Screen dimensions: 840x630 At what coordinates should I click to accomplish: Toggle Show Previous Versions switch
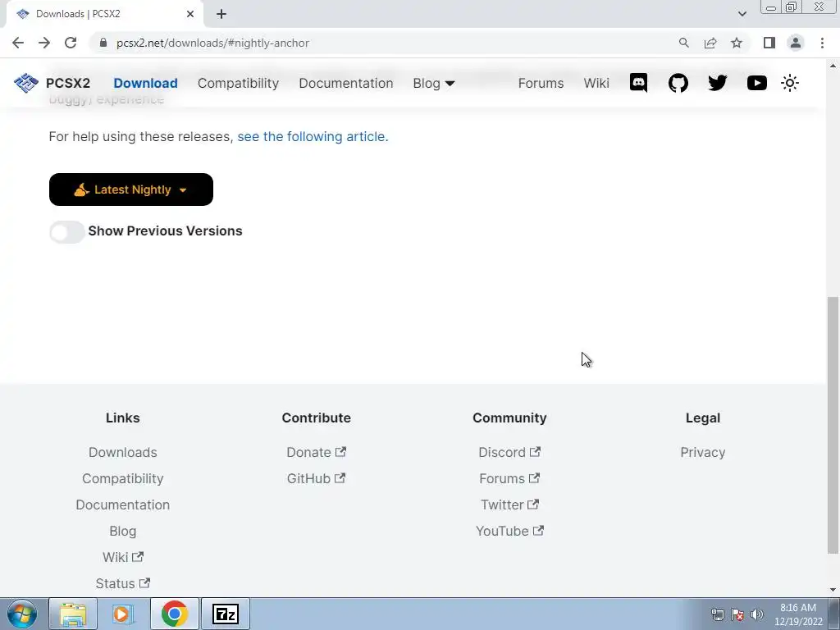click(x=67, y=232)
